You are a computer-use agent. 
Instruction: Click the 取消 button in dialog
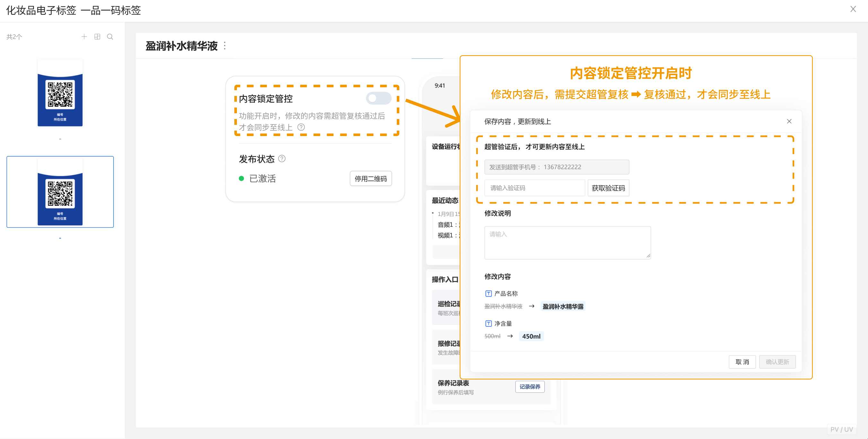pyautogui.click(x=742, y=362)
